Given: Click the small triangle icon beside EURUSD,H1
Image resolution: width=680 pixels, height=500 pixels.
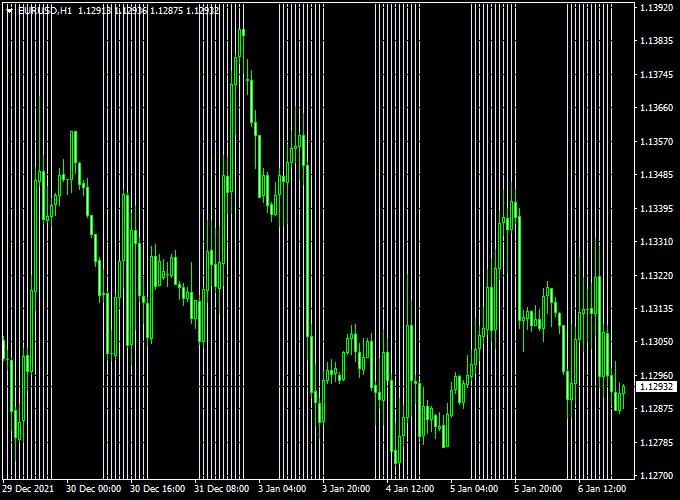Looking at the screenshot, I should [9, 10].
